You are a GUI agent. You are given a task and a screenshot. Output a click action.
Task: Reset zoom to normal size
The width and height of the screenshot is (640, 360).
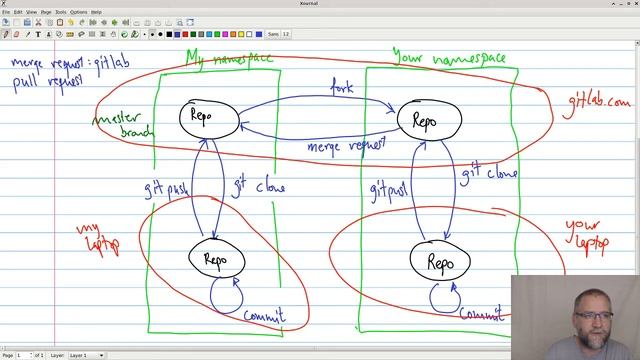[x=169, y=22]
